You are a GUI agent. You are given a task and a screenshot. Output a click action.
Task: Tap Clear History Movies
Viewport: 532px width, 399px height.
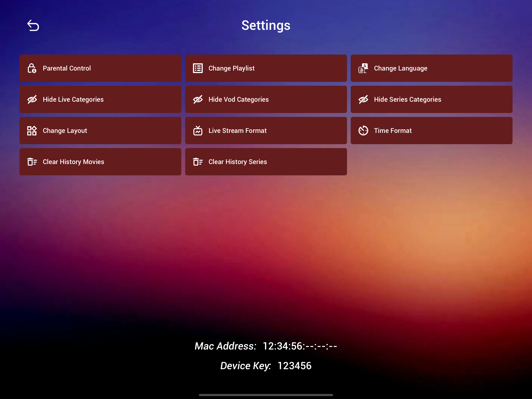(100, 162)
